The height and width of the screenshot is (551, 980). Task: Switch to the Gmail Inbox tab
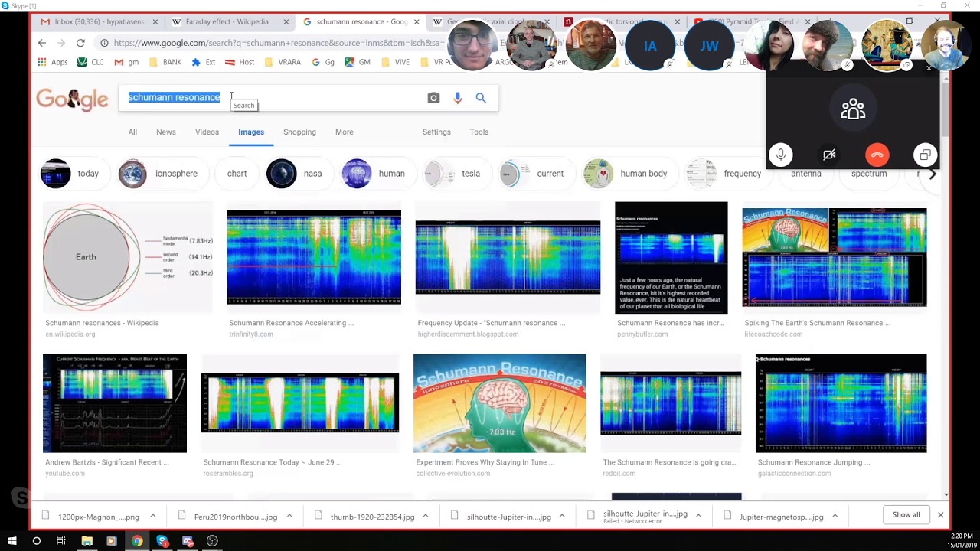(x=100, y=22)
